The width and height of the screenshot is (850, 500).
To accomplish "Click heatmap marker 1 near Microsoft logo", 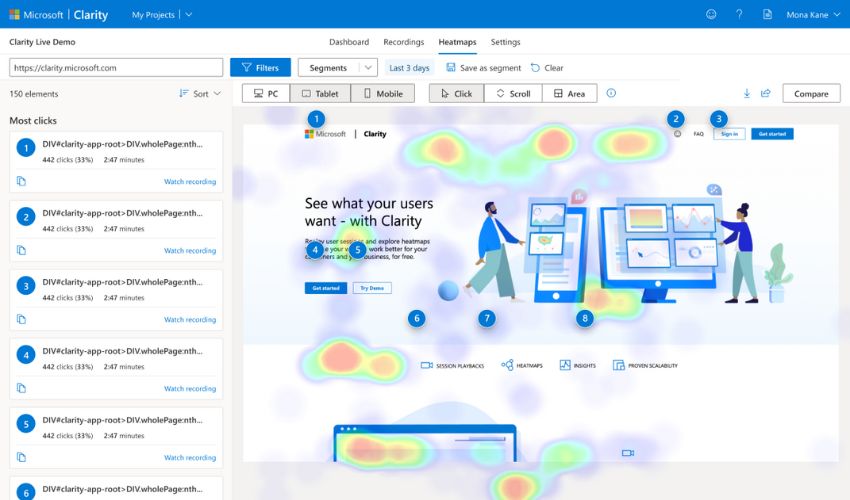I will 316,118.
